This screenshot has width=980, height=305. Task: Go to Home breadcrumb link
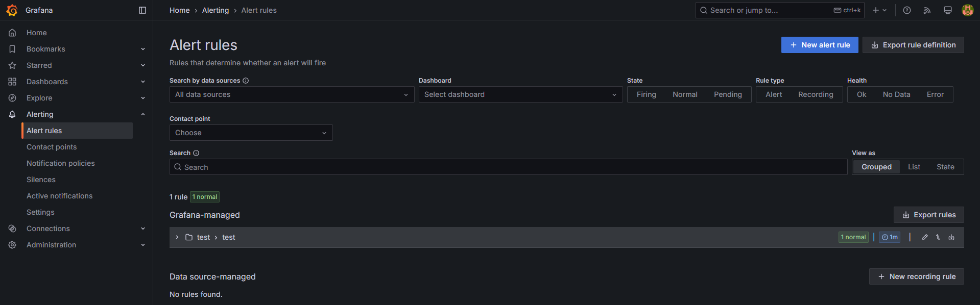[x=180, y=10]
